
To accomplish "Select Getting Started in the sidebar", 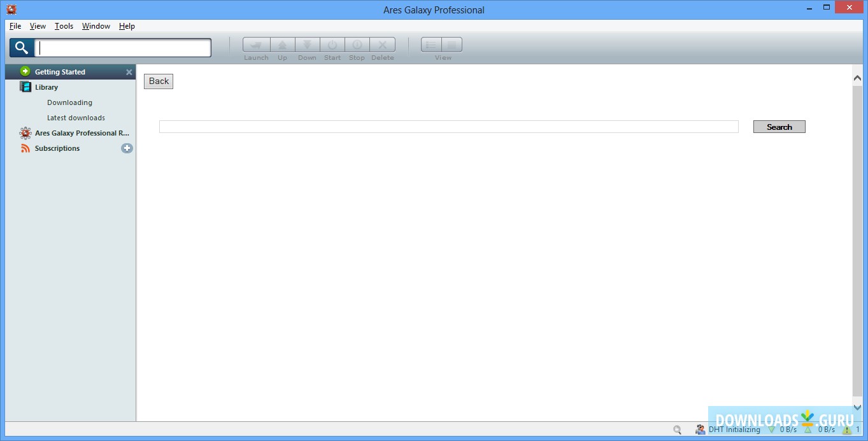I will pyautogui.click(x=70, y=72).
